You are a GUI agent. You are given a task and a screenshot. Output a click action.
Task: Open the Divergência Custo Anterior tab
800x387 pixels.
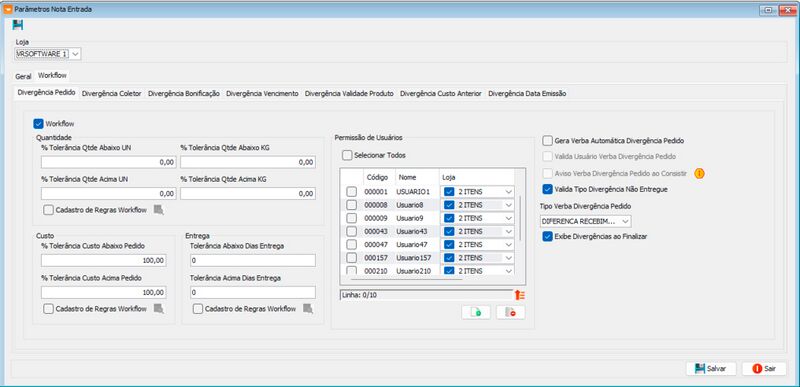coord(441,93)
